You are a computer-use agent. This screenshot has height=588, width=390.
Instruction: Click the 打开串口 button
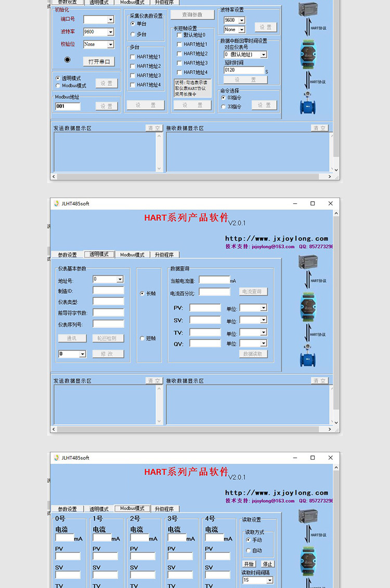coord(99,61)
